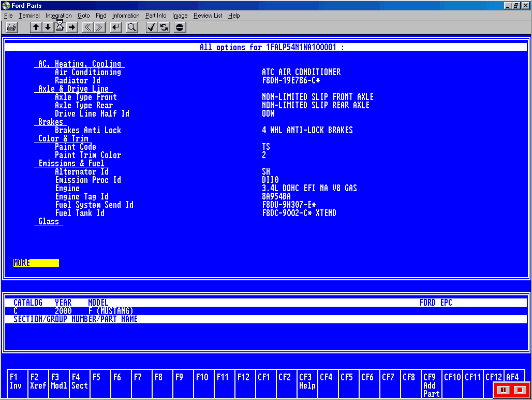The height and width of the screenshot is (400, 532).
Task: Click the red pause recording button
Action: point(503,390)
